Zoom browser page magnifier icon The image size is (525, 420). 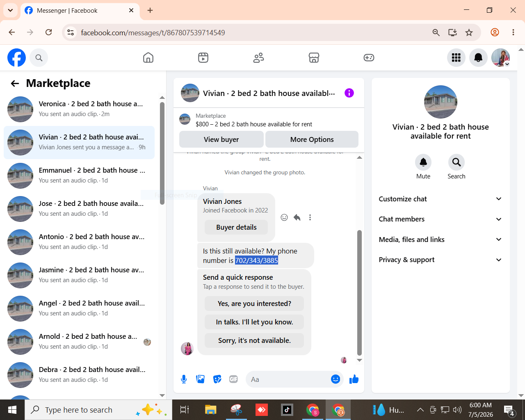point(436,32)
